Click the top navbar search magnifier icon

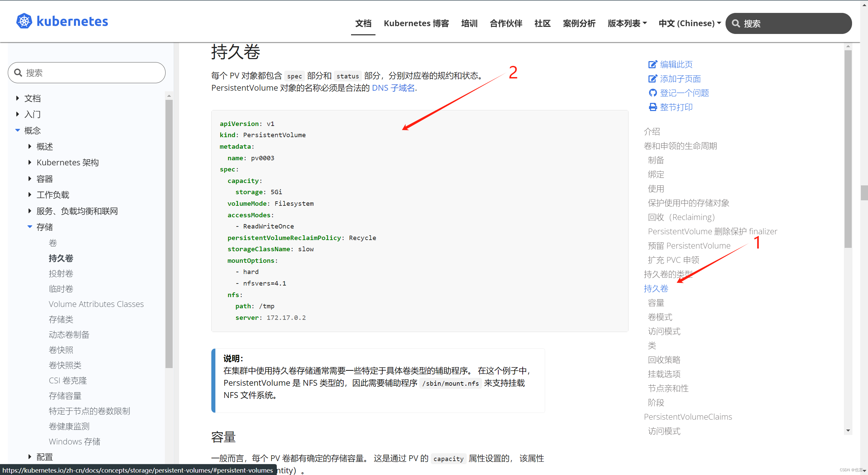(736, 23)
